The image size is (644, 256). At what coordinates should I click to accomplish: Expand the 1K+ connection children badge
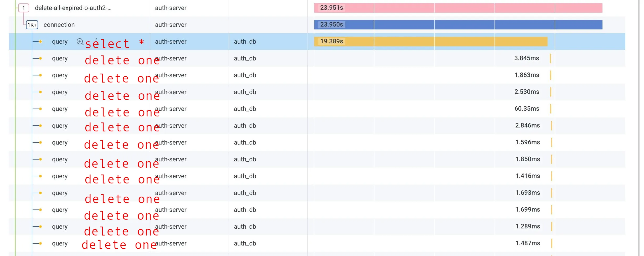(32, 25)
